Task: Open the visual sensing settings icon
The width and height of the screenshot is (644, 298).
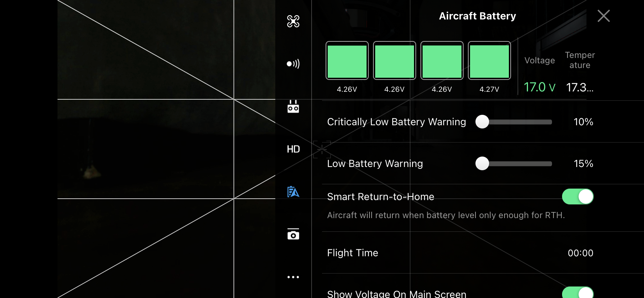Action: click(293, 64)
